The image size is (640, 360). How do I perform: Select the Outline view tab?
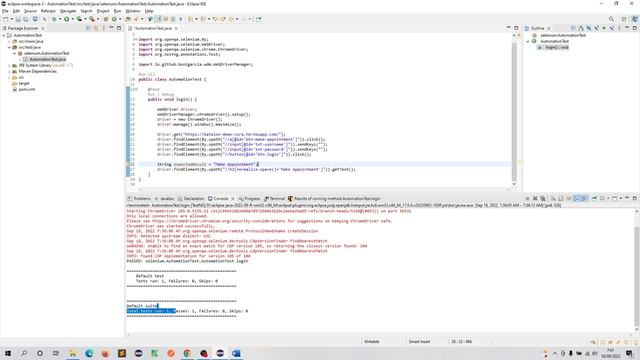point(537,28)
